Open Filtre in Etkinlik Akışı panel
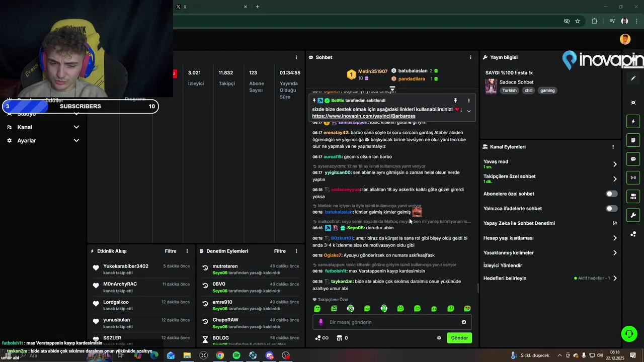 click(171, 251)
